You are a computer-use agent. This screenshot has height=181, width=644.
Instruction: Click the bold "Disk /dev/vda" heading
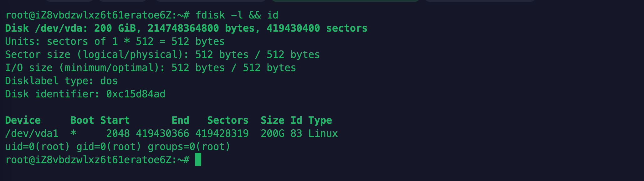click(x=46, y=28)
